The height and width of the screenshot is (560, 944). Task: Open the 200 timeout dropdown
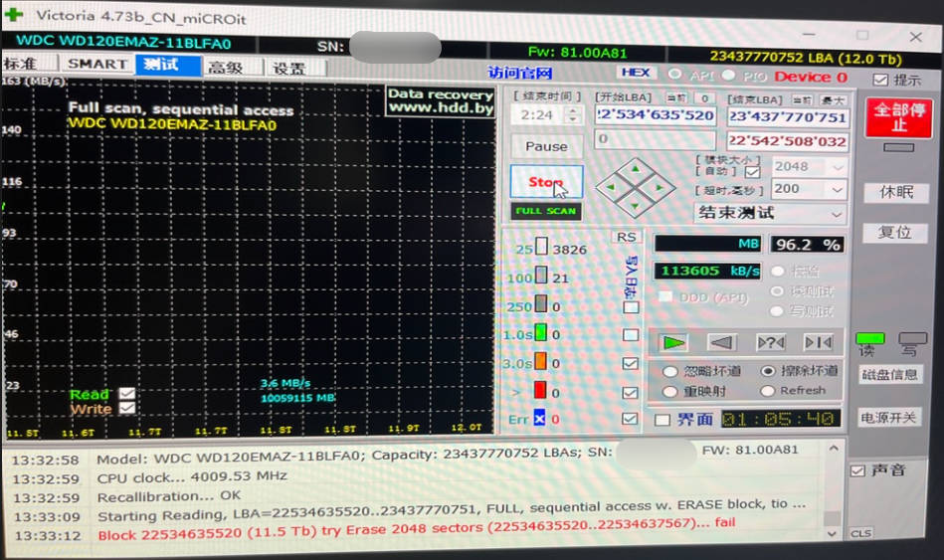pos(837,190)
